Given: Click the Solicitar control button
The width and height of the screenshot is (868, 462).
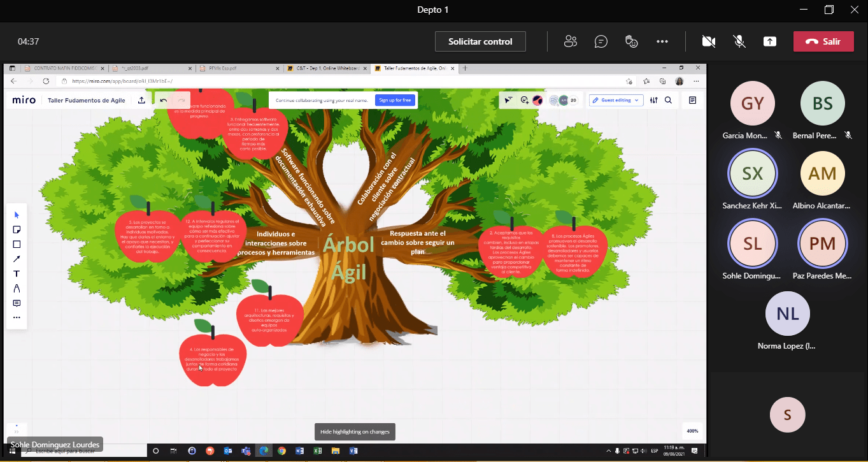Looking at the screenshot, I should click(x=480, y=41).
